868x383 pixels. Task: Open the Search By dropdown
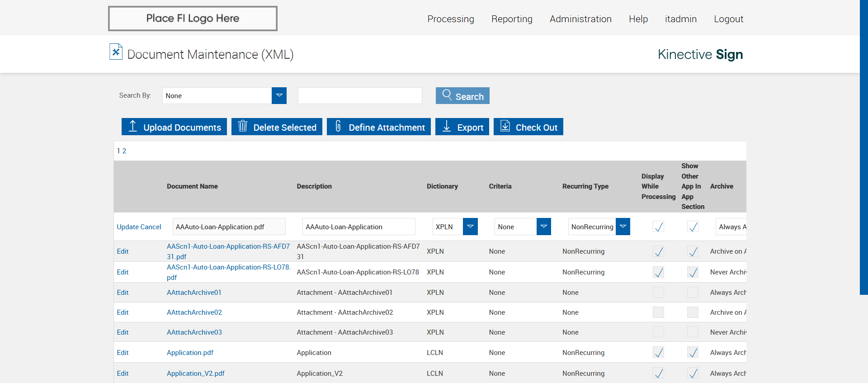(x=279, y=95)
